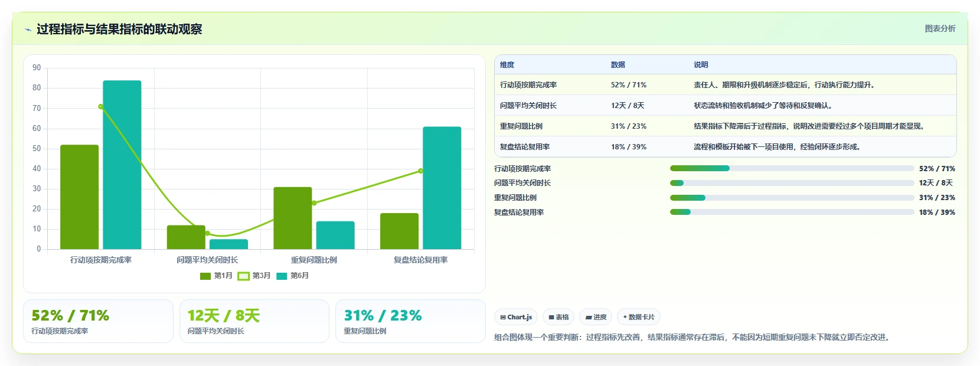
Task: Click the 第6月 bar for 问题平均关闭时长
Action: (228, 244)
